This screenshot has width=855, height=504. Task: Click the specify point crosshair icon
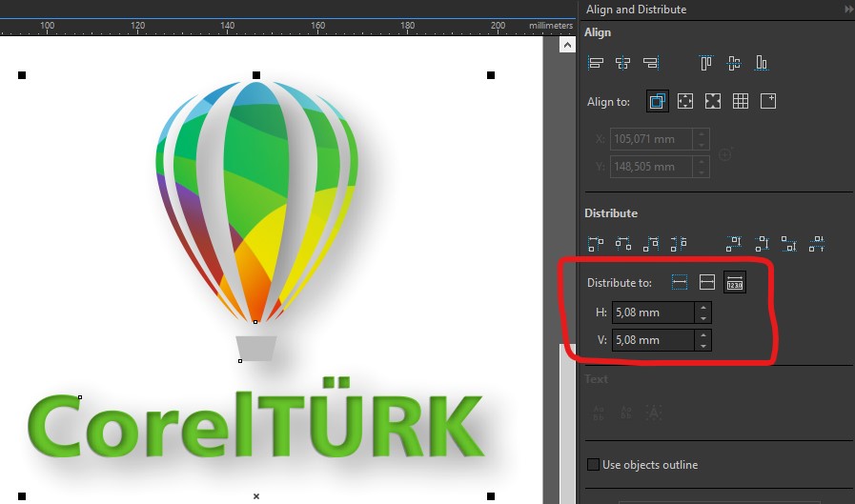click(x=725, y=154)
